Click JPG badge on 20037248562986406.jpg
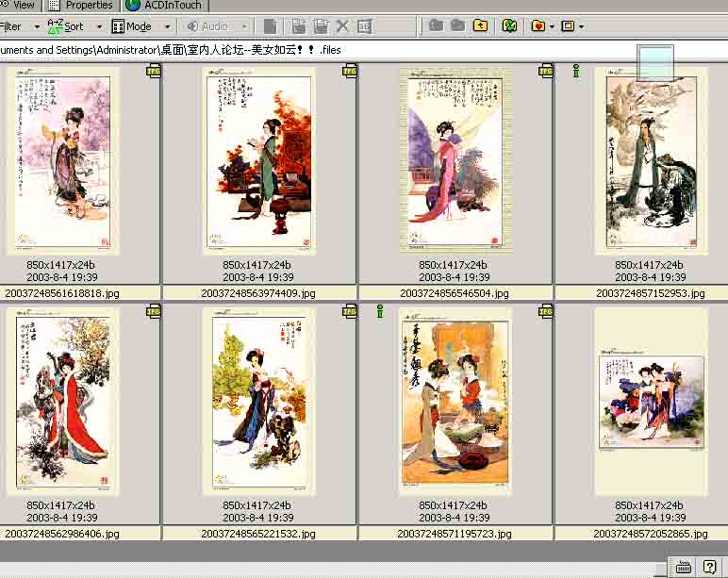The width and height of the screenshot is (728, 578). click(x=154, y=311)
